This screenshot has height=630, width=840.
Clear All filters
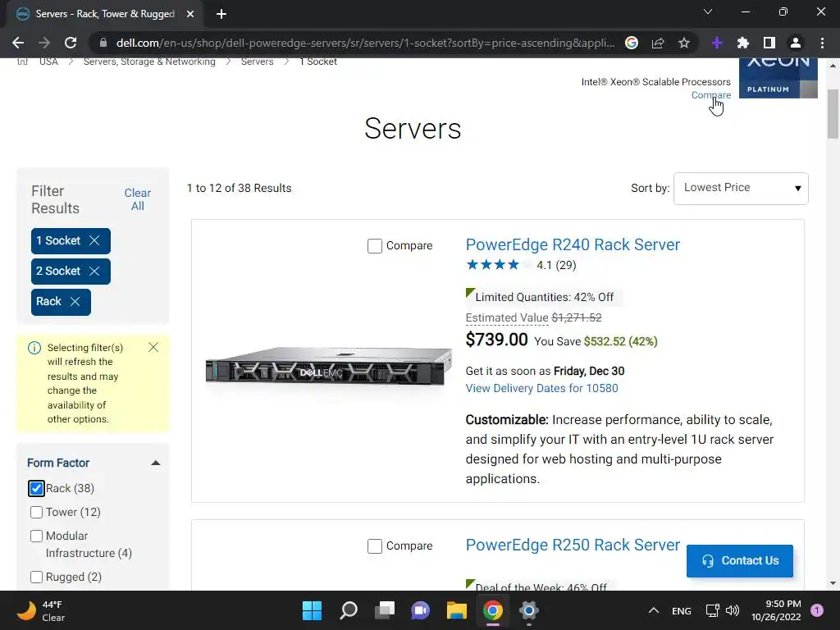[x=138, y=199]
